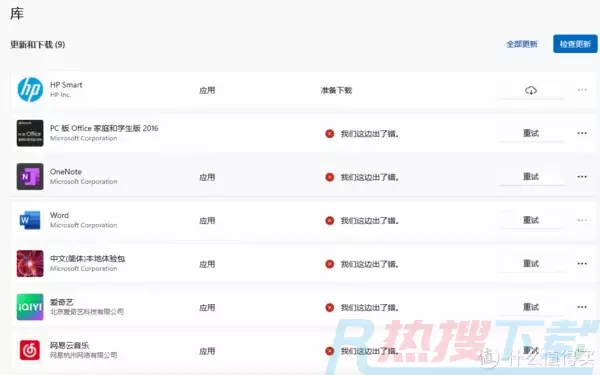Click red error icon in Word row
The image size is (600, 375).
point(329,220)
